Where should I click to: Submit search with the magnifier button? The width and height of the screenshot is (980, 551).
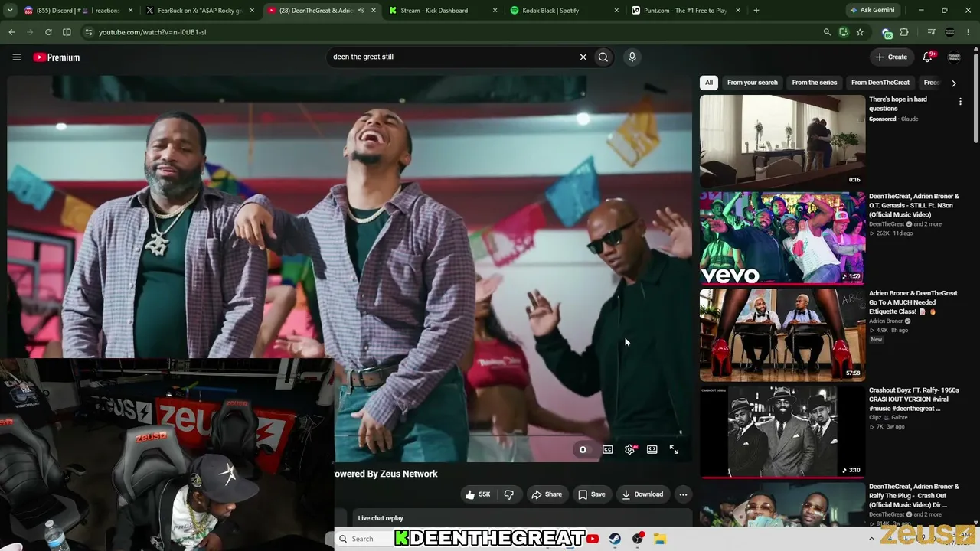click(x=603, y=57)
